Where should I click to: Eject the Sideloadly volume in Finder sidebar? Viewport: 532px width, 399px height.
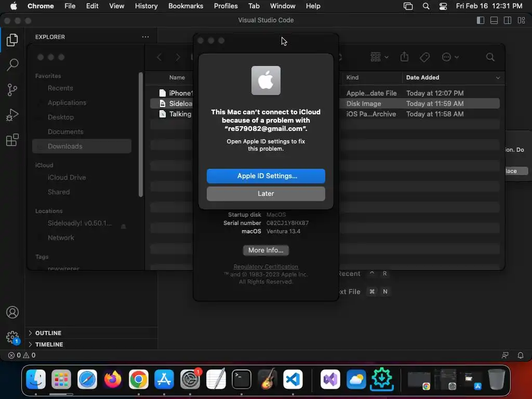124,225
